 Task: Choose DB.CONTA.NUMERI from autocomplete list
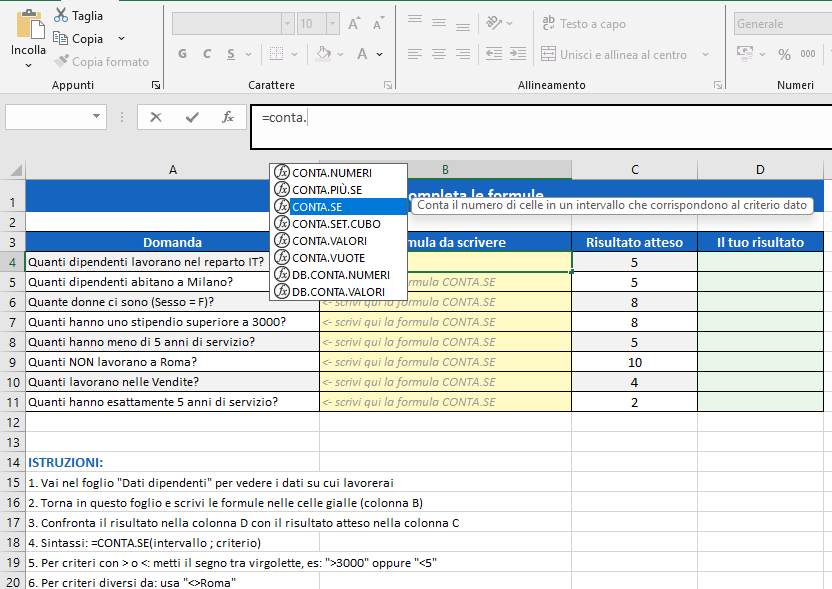339,275
